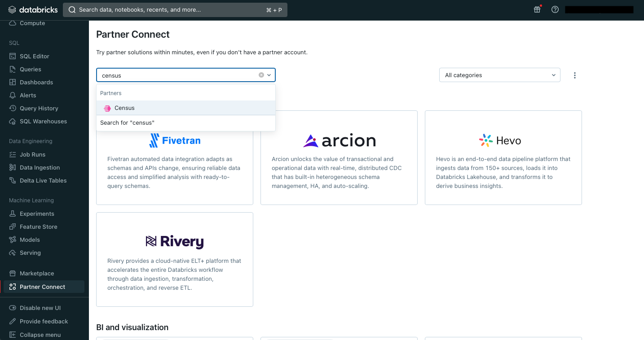Click the Feature Store icon
644x340 pixels.
tap(13, 227)
